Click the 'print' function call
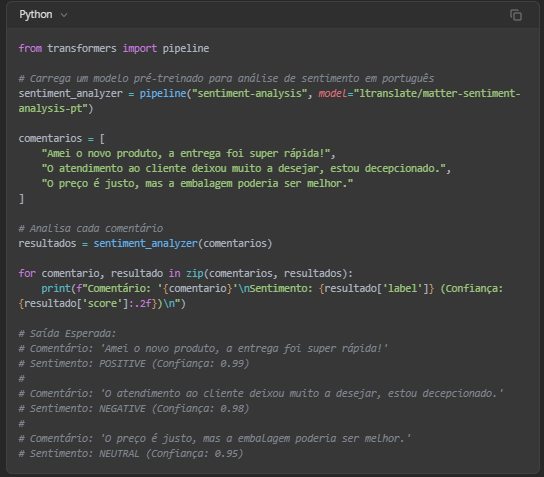This screenshot has width=544, height=477. click(x=56, y=288)
